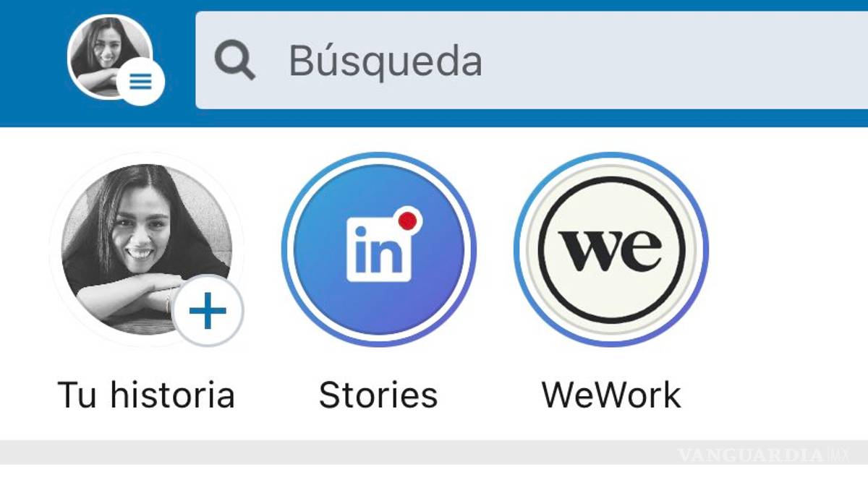Tap the small profile avatar in header
This screenshot has width=868, height=488.
[x=110, y=56]
